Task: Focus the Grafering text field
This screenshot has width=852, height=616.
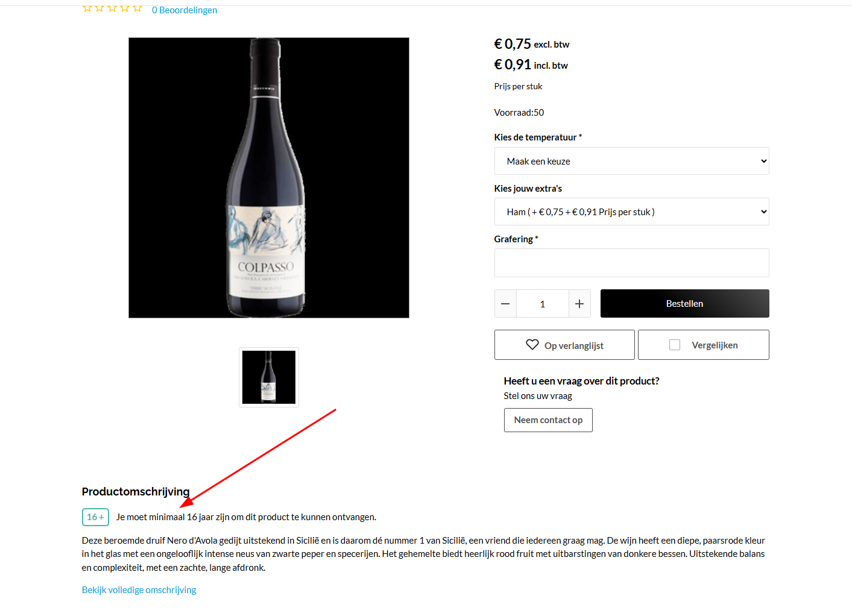Action: 631,263
